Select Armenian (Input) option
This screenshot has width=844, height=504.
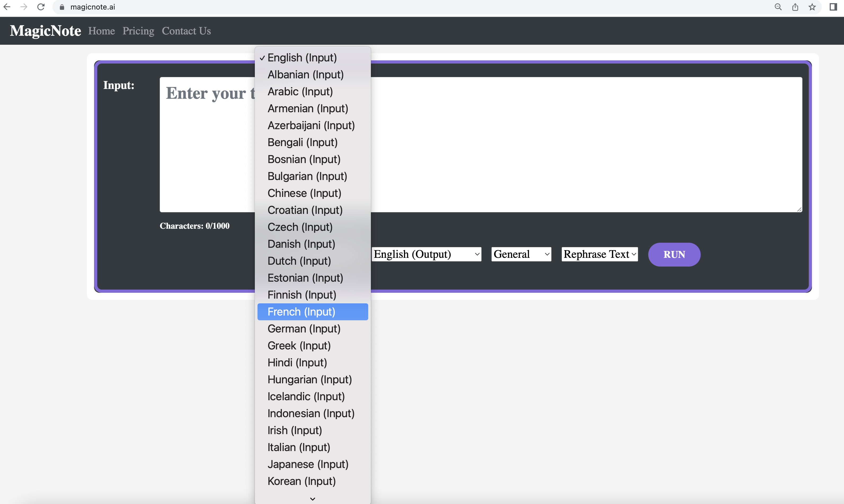(313, 109)
